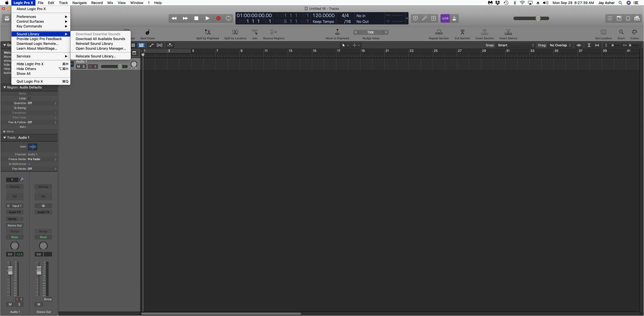Click the Bounce Regions icon
Viewport: 644px width, 316px height.
(274, 32)
